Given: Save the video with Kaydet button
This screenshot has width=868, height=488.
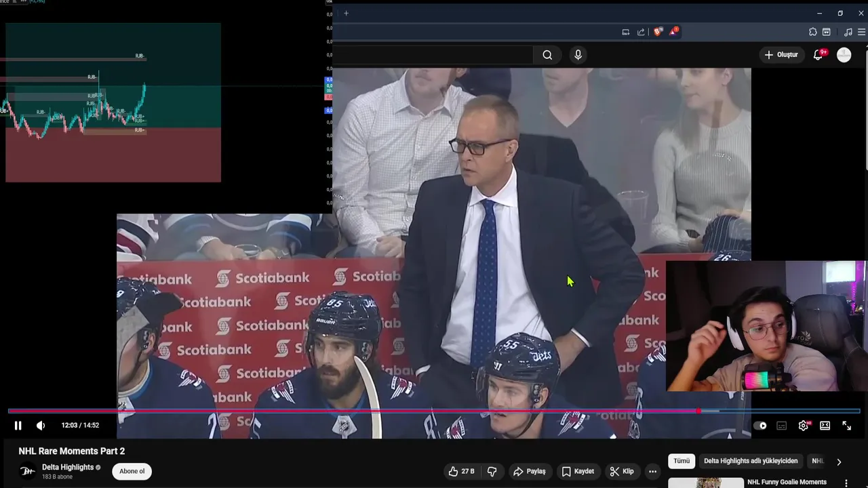Looking at the screenshot, I should (x=578, y=471).
